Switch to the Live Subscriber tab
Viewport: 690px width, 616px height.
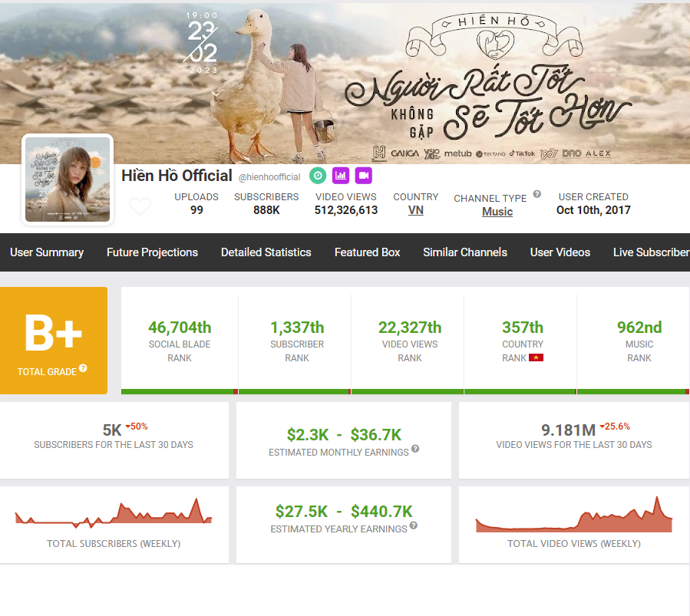(x=652, y=252)
